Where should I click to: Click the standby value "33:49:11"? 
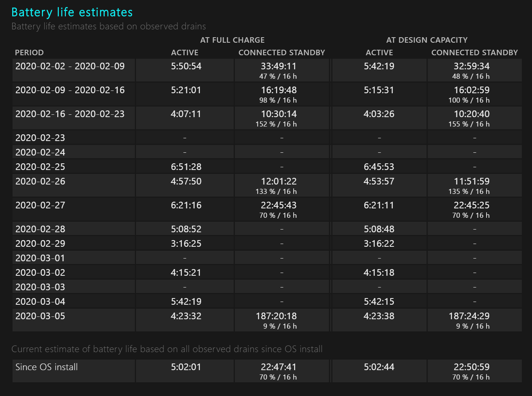[x=279, y=66]
